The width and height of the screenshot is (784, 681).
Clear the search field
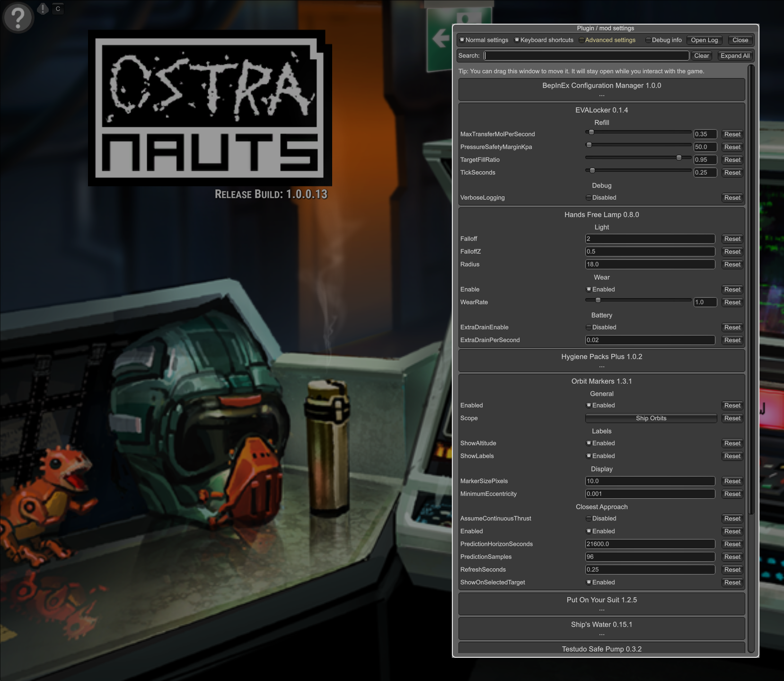click(x=702, y=56)
